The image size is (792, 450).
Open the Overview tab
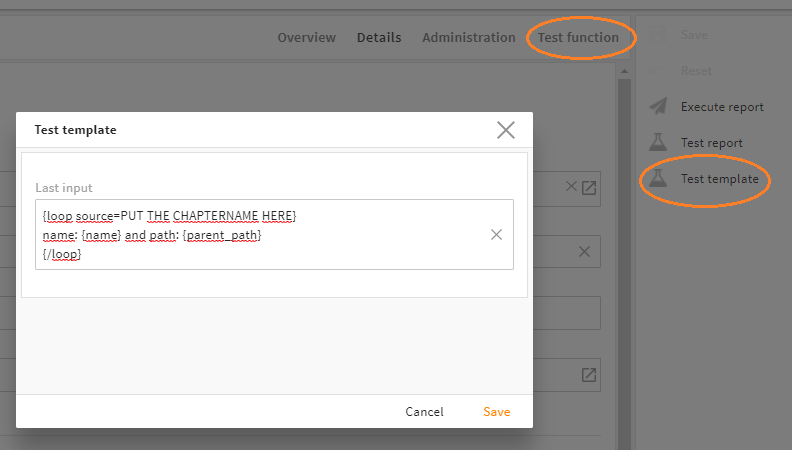pyautogui.click(x=307, y=37)
